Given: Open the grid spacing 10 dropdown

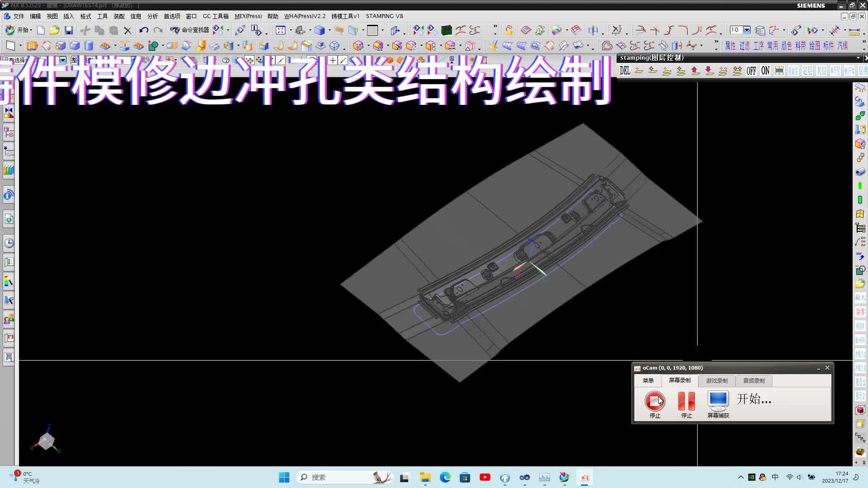Looking at the screenshot, I should click(746, 30).
